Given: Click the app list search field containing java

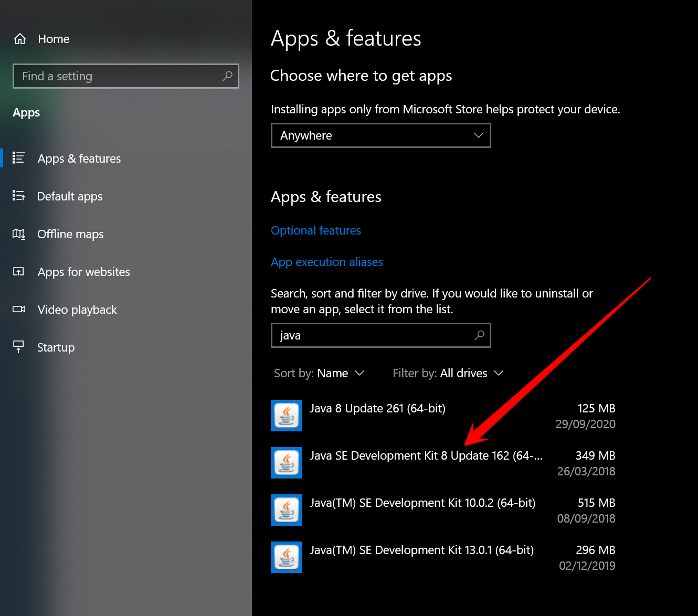Looking at the screenshot, I should (381, 335).
